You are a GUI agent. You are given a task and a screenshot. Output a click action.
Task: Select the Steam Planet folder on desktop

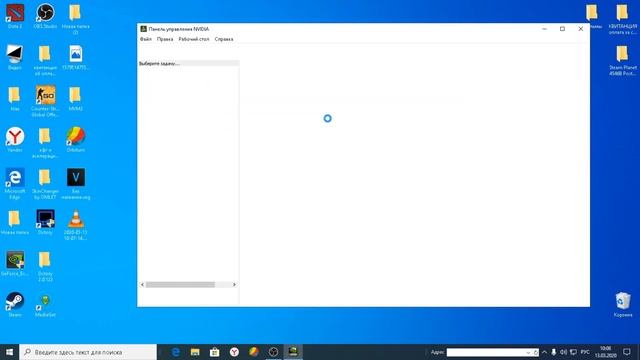pos(622,60)
